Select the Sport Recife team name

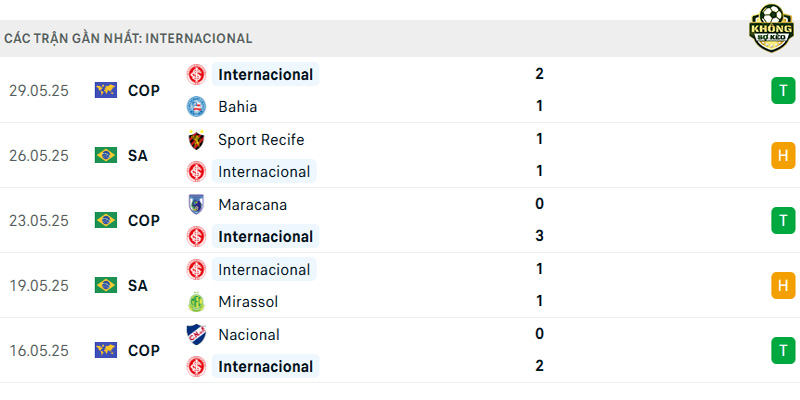pos(261,140)
